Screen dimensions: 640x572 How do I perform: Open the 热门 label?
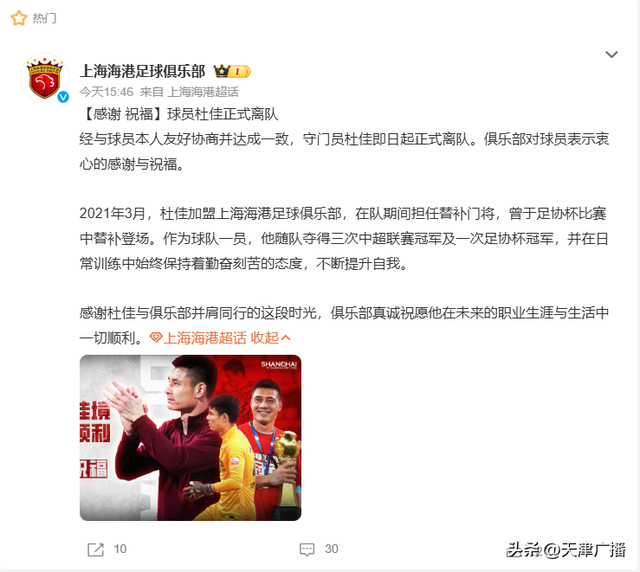pos(44,18)
